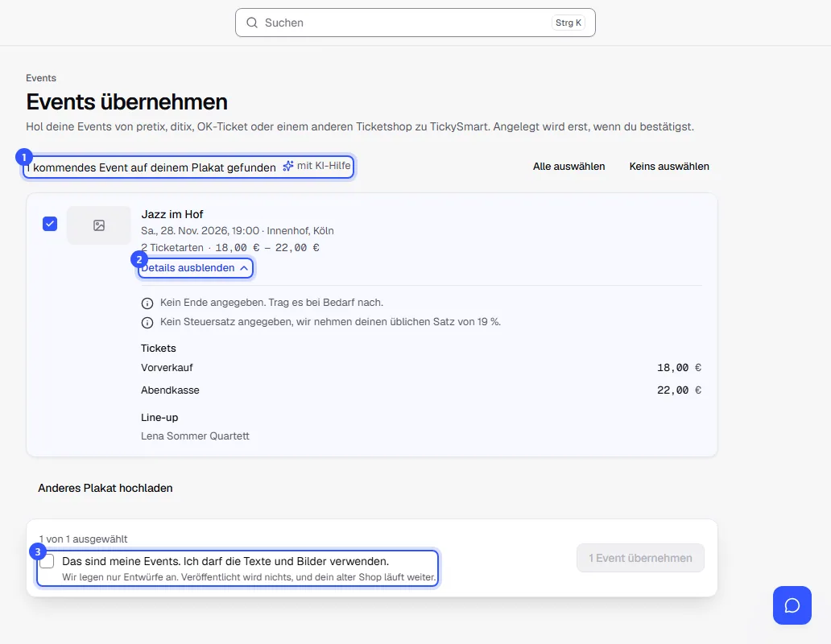Click "Keins auswählen" to deselect all
Image resolution: width=831 pixels, height=644 pixels.
tap(669, 167)
